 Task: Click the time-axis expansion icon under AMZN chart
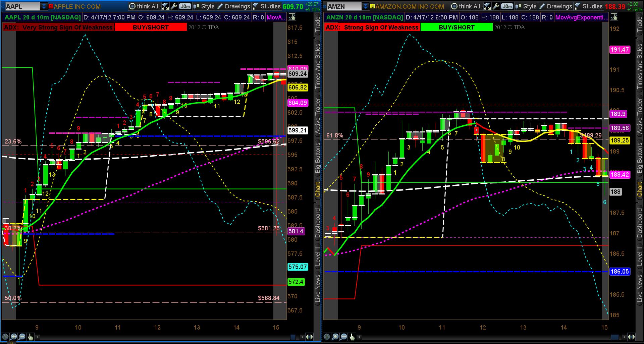(631, 337)
